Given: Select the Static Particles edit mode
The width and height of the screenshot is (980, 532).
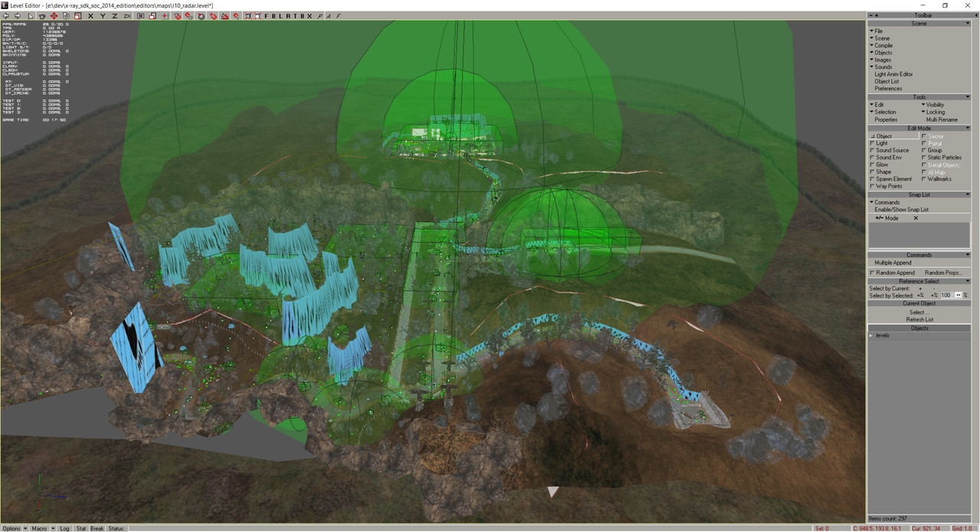Looking at the screenshot, I should (942, 158).
